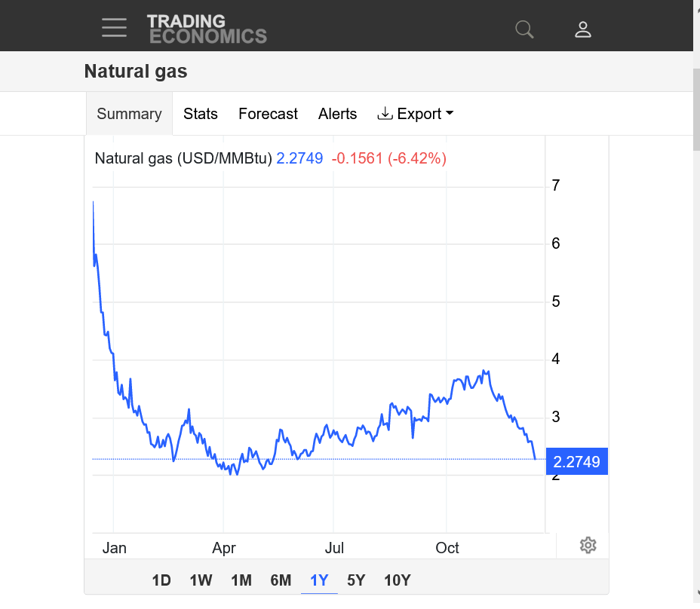Click the Natural gas page heading
Viewport: 700px width, 609px height.
(x=136, y=72)
